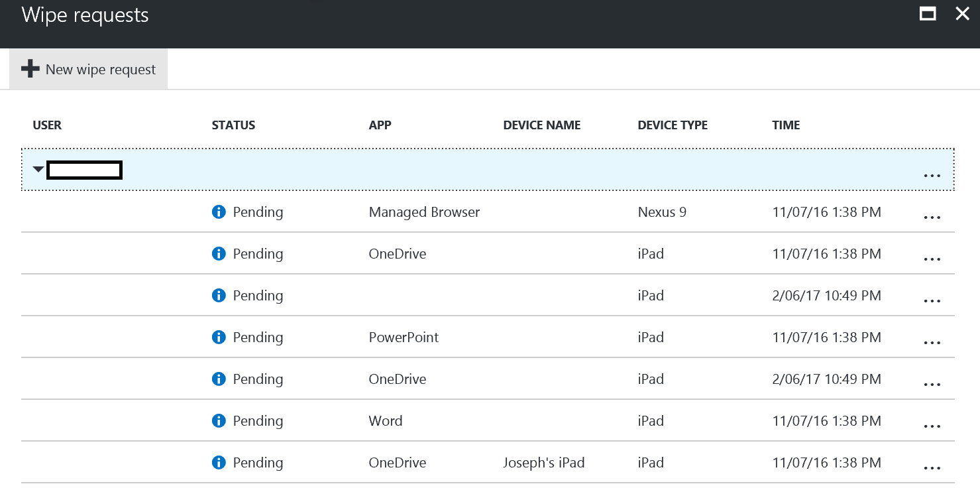Click the info icon beside Joseph's iPad Pending status
This screenshot has height=490, width=980.
(x=219, y=462)
